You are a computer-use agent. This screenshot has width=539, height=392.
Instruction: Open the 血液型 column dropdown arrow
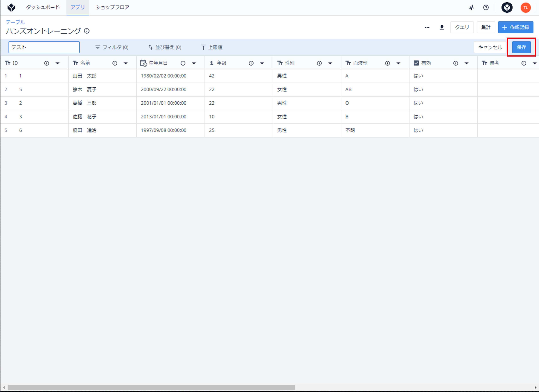398,63
